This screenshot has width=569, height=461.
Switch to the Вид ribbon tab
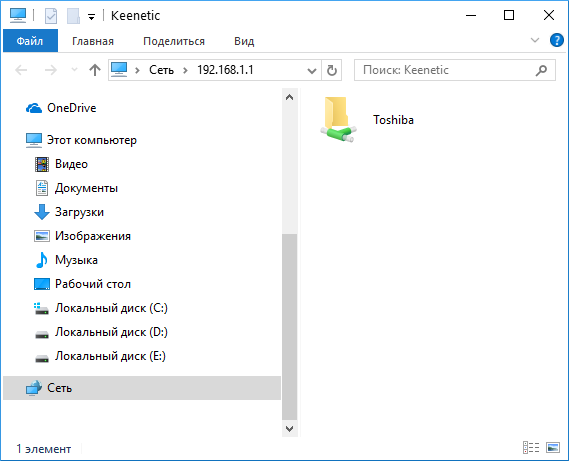244,41
